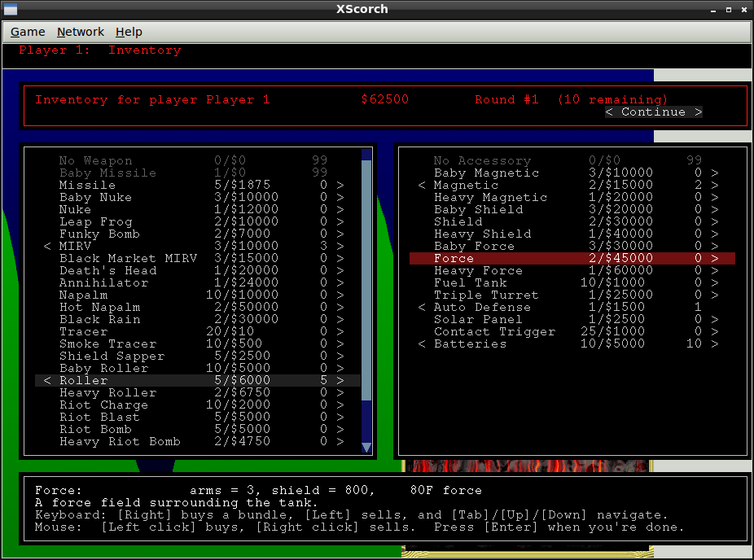Click the buy arrow on the highlighted Force row
Screen dimensions: 754x560
(715, 258)
